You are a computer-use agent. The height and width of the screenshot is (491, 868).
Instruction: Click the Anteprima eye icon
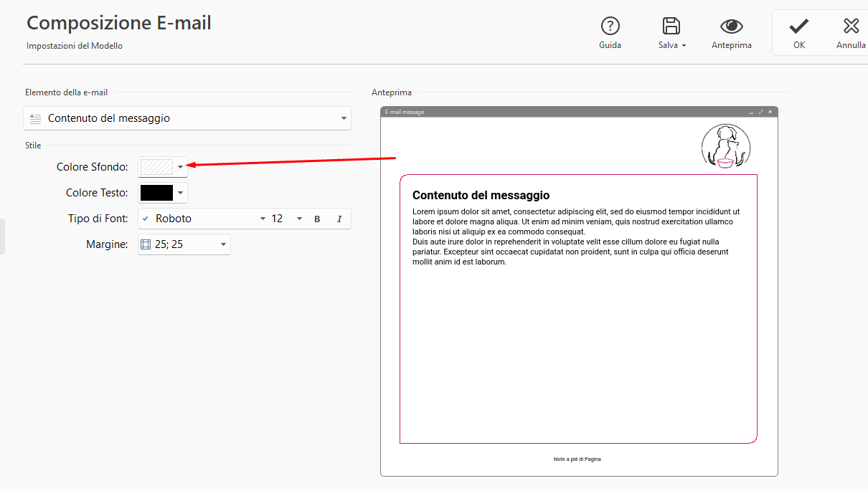731,27
